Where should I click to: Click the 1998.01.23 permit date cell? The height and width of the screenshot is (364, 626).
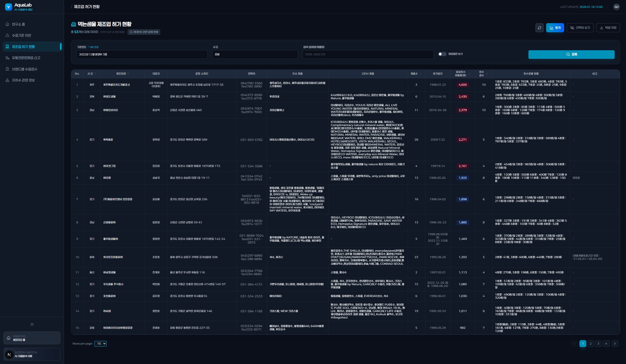[x=438, y=85]
